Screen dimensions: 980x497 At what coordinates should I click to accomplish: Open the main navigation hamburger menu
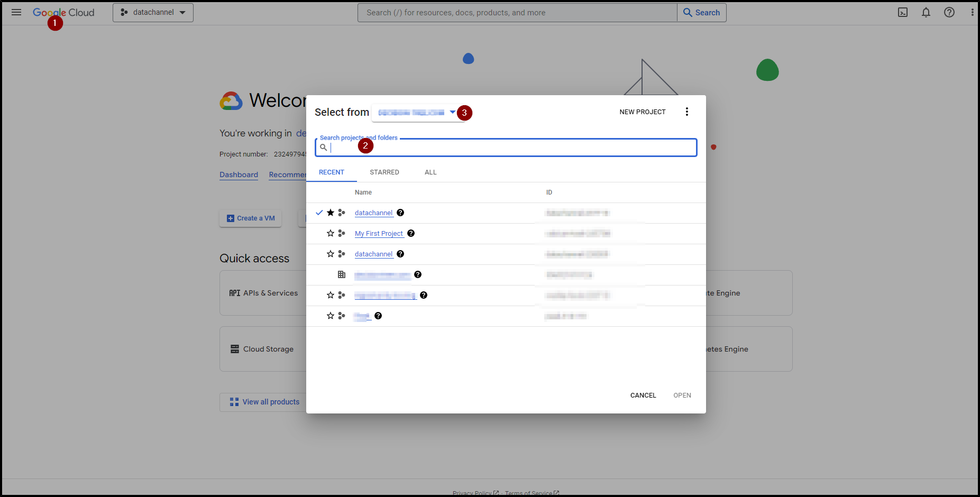point(16,12)
